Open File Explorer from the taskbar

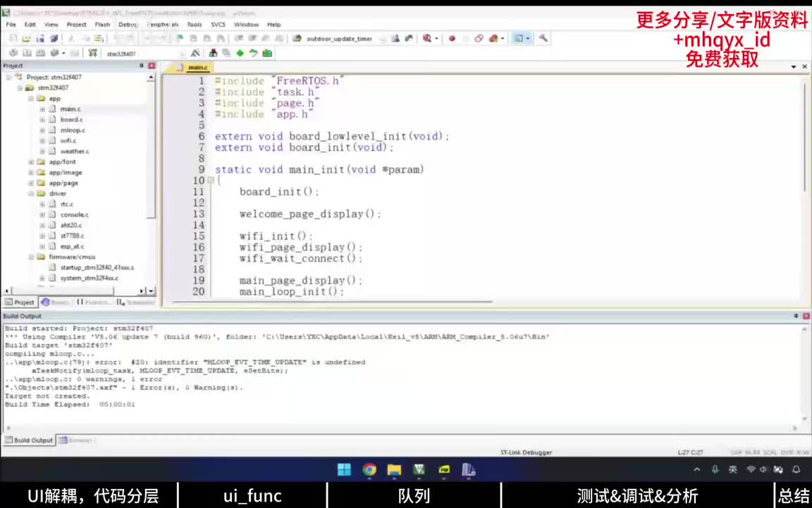[394, 470]
